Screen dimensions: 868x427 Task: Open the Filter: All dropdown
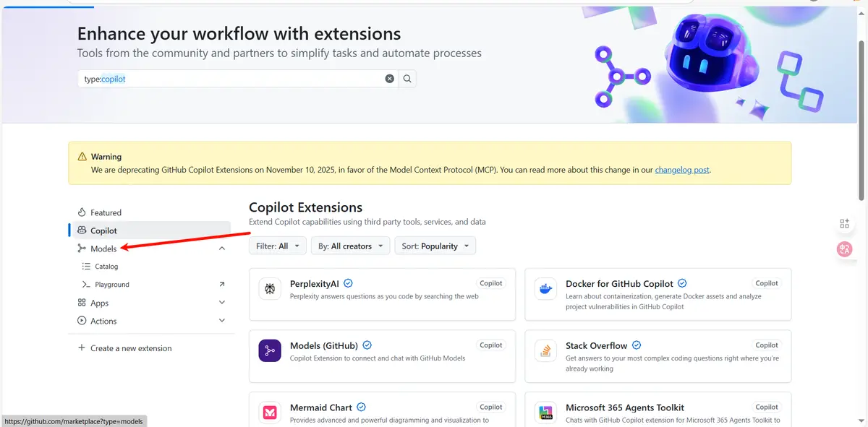point(278,246)
